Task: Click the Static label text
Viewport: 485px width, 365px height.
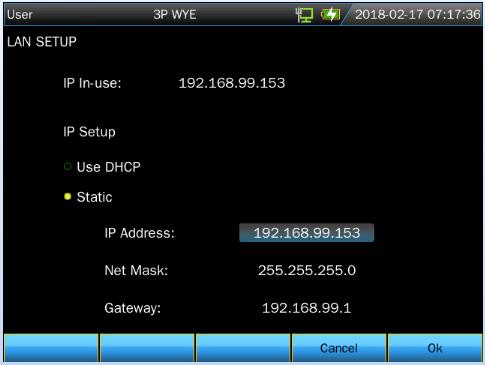Action: (x=94, y=197)
